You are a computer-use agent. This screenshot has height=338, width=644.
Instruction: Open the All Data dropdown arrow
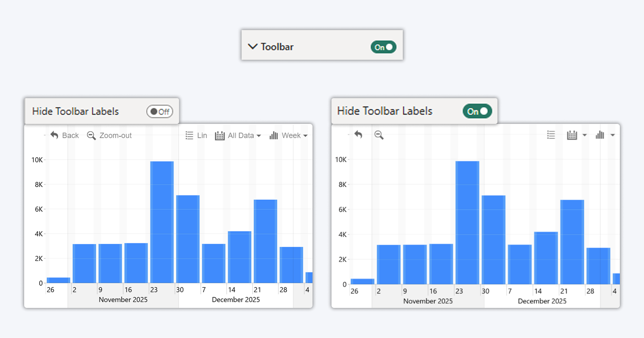259,136
